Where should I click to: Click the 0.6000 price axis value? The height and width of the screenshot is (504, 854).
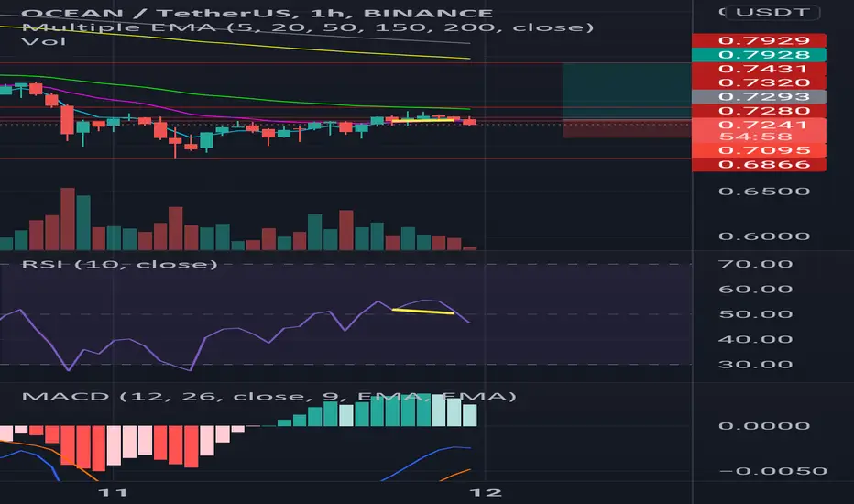(x=764, y=236)
